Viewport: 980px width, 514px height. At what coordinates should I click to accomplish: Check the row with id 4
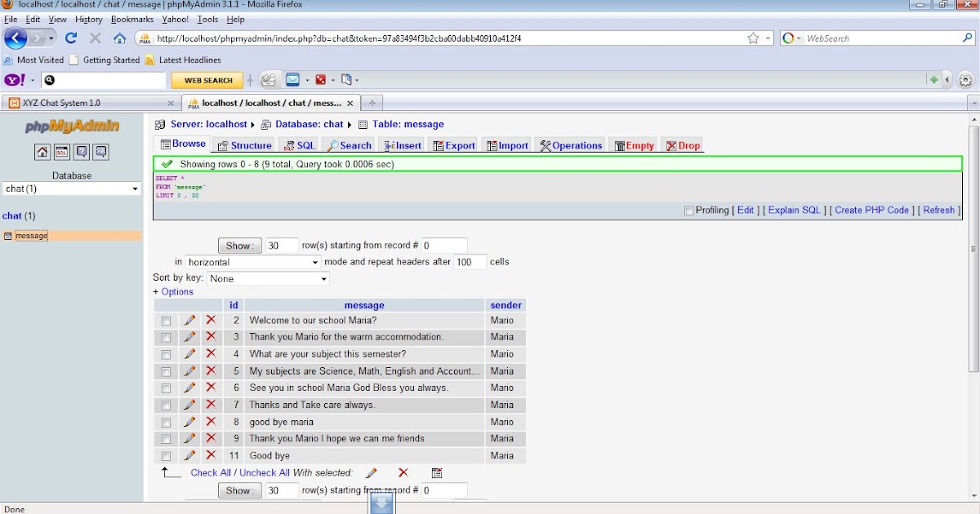(x=166, y=354)
